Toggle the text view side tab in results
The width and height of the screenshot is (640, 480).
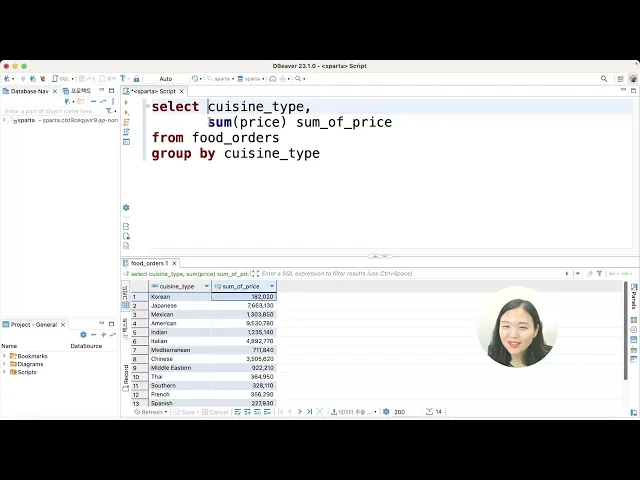126,329
